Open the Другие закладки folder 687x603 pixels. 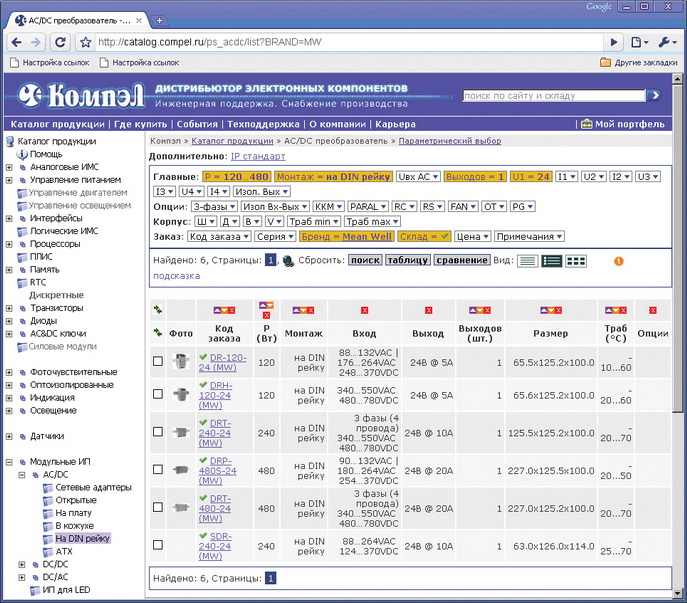pyautogui.click(x=639, y=63)
